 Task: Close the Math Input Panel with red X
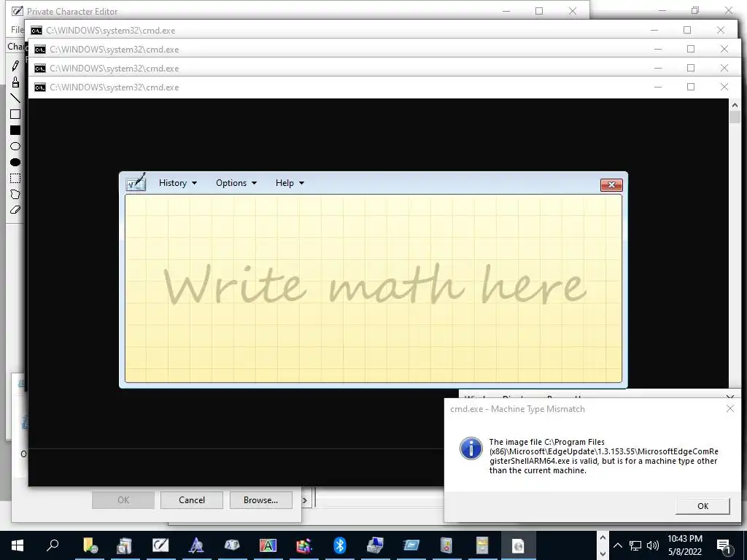coord(612,184)
